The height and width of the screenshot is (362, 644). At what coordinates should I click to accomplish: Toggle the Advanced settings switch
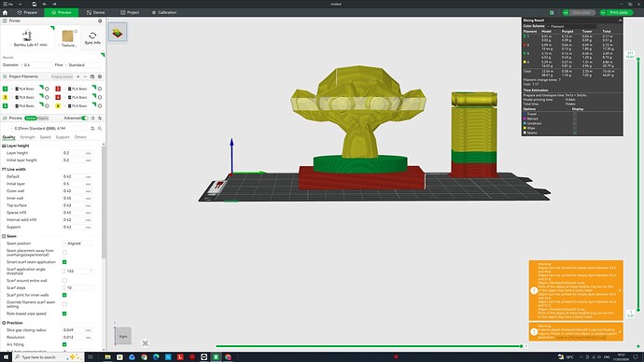(x=85, y=118)
